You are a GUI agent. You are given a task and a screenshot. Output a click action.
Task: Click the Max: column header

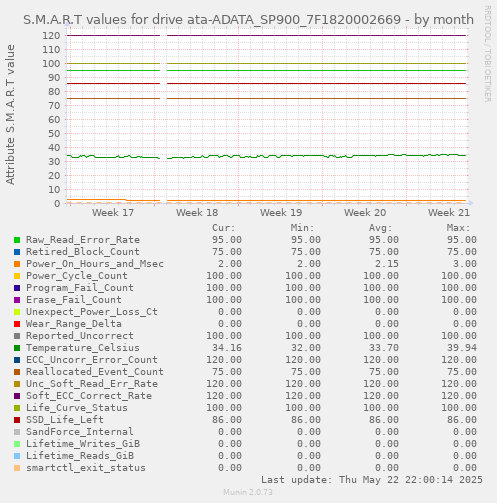(x=459, y=228)
